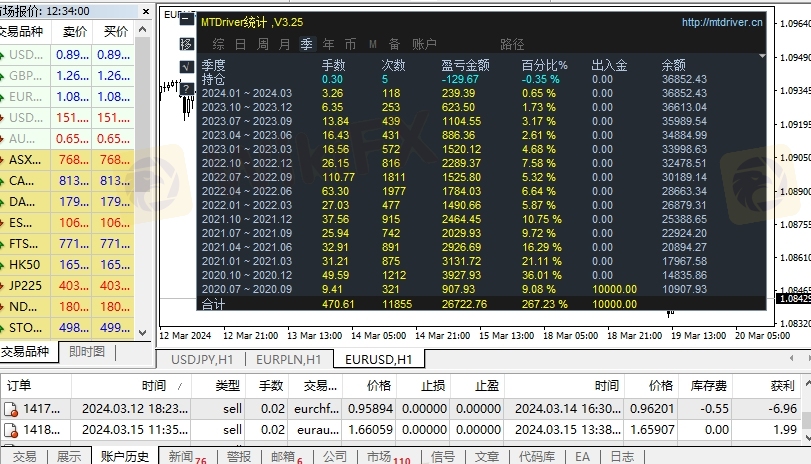Select the M tab in MTDriver
Image resolution: width=811 pixels, height=464 pixels.
(x=373, y=44)
